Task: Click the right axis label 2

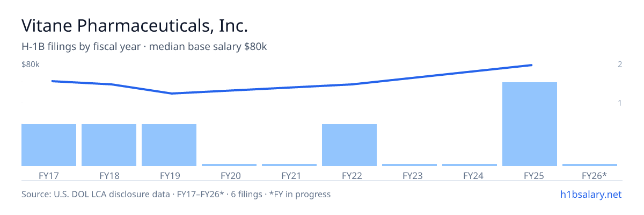Action: (620, 64)
